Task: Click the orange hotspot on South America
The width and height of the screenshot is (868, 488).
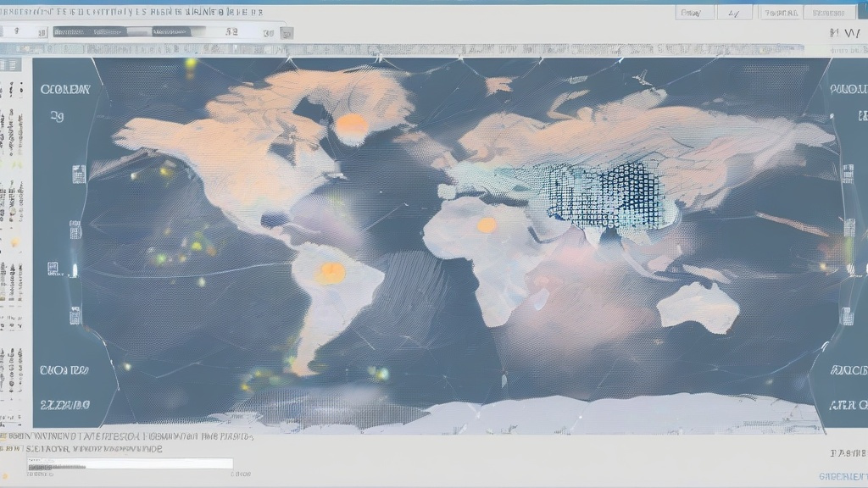Action: click(x=331, y=273)
